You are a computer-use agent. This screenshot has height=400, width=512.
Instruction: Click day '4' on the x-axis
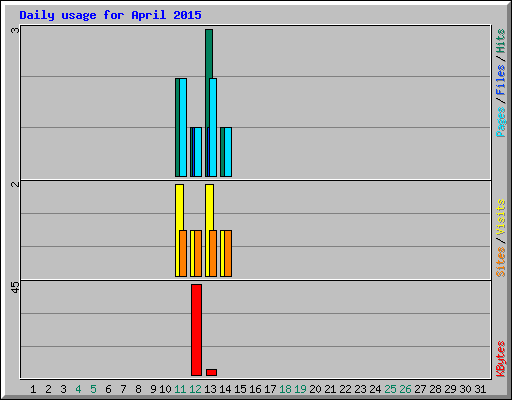(78, 389)
